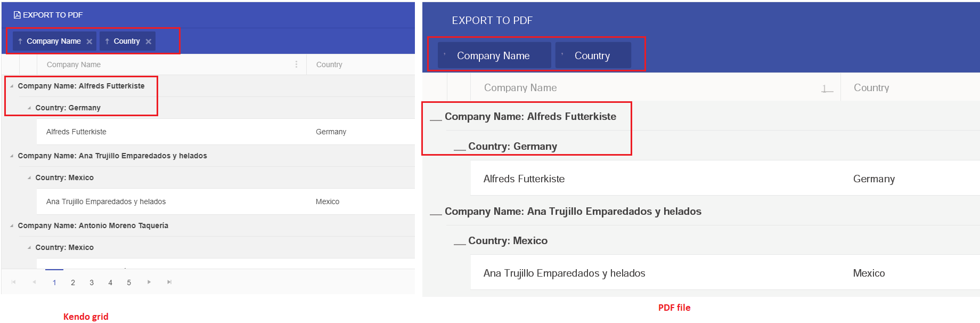Click the Germany data cell in Kendo grid
Viewport: 980px width, 323px height.
click(331, 132)
